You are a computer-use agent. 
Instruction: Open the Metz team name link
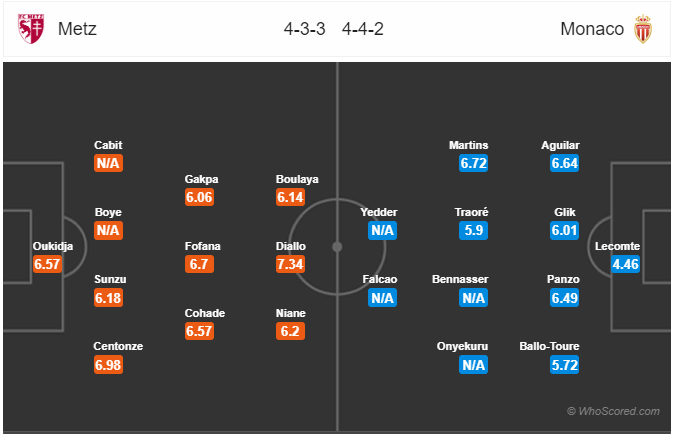77,29
